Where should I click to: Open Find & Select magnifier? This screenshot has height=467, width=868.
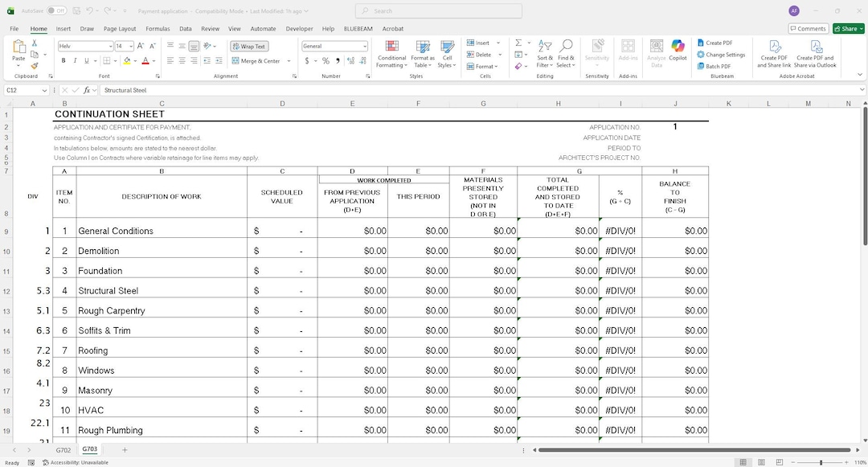pyautogui.click(x=566, y=54)
